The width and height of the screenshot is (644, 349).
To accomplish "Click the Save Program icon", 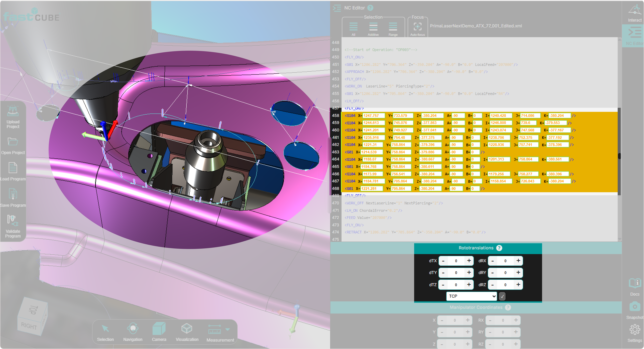I will click(13, 194).
